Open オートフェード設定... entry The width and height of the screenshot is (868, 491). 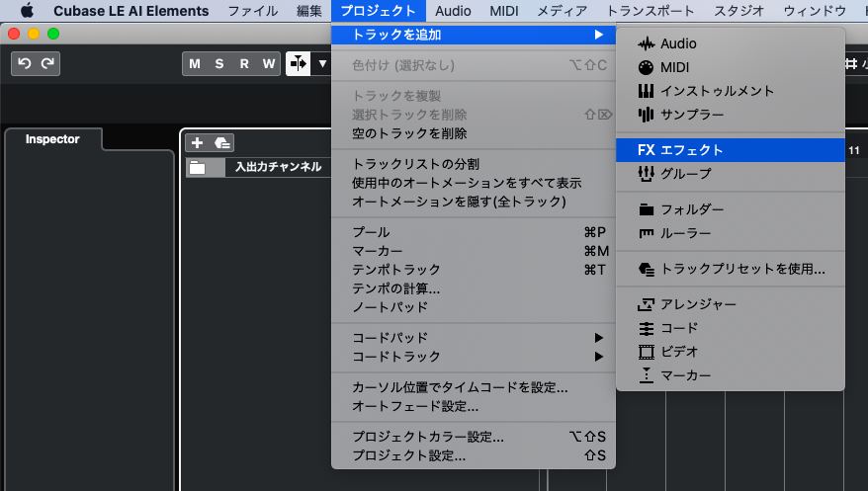pos(474,406)
